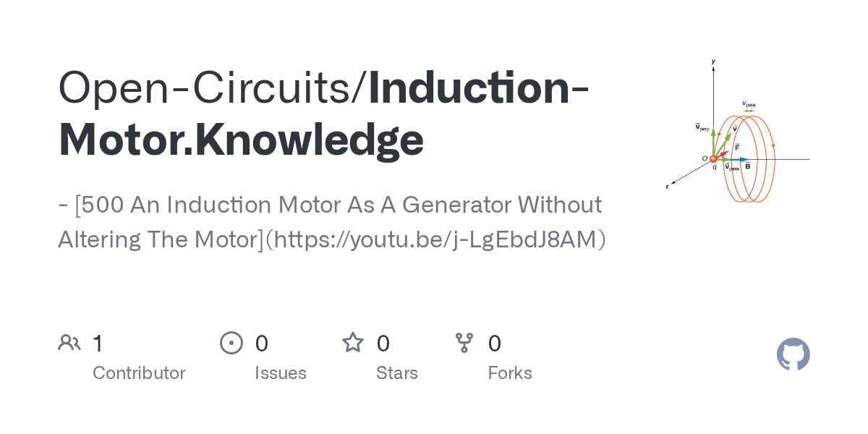Click the Forks label
868x434 pixels.
pos(510,373)
